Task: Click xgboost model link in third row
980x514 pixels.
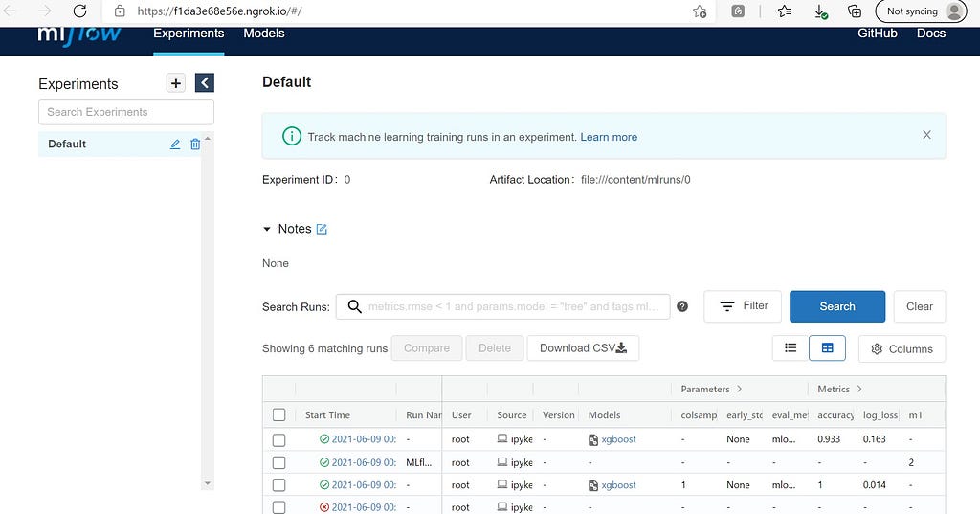Action: [618, 484]
